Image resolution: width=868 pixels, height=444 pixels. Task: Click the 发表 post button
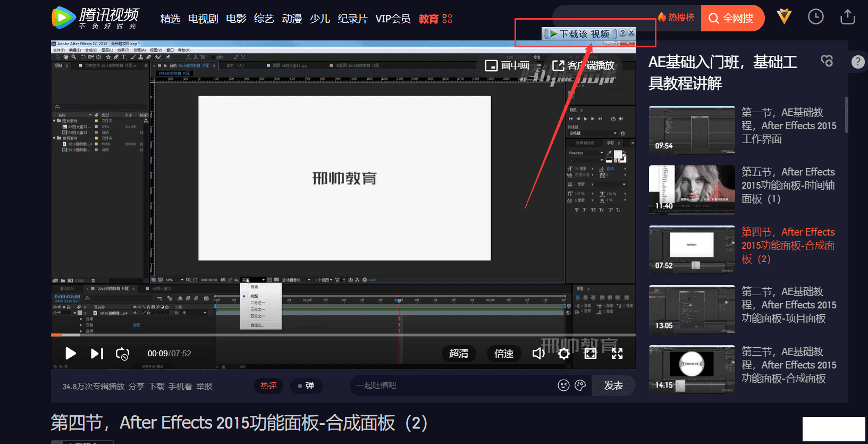coord(613,386)
